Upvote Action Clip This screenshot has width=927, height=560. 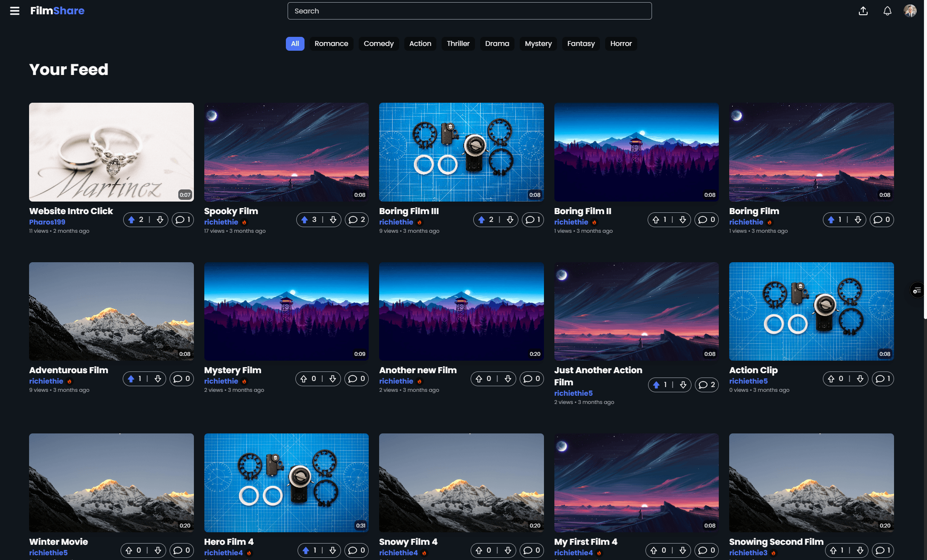pos(831,379)
